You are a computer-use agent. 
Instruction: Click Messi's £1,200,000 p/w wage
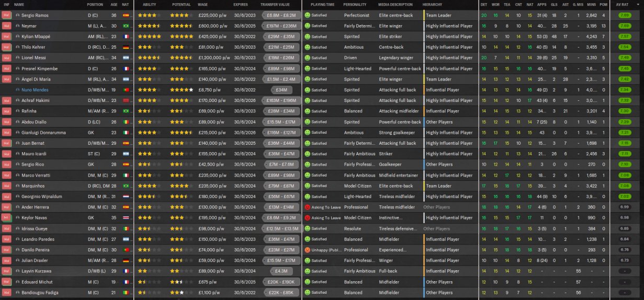tap(213, 57)
